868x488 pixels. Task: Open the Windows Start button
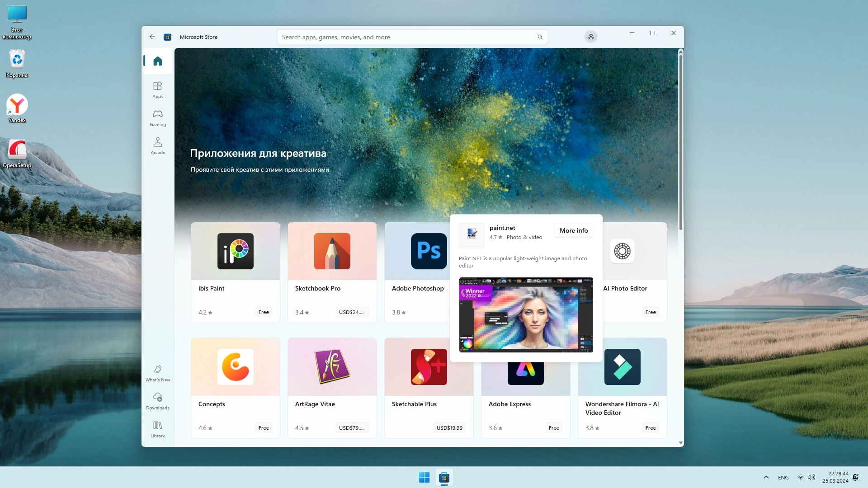tap(424, 477)
